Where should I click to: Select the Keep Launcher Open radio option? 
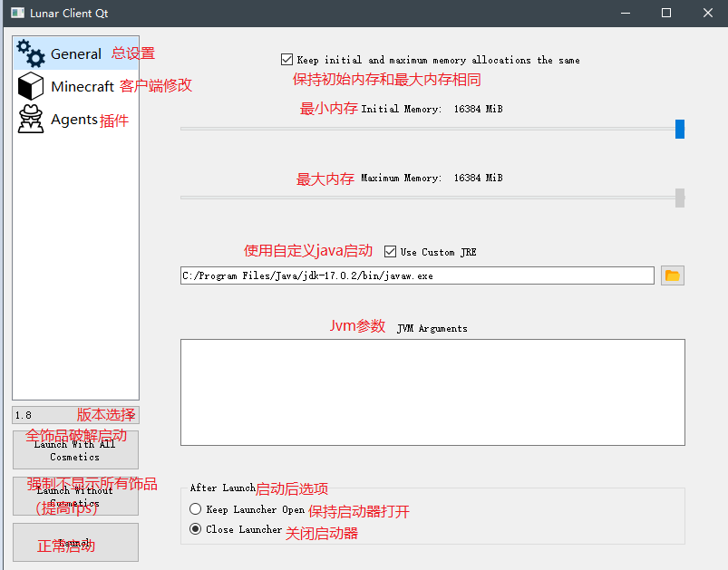click(x=196, y=508)
